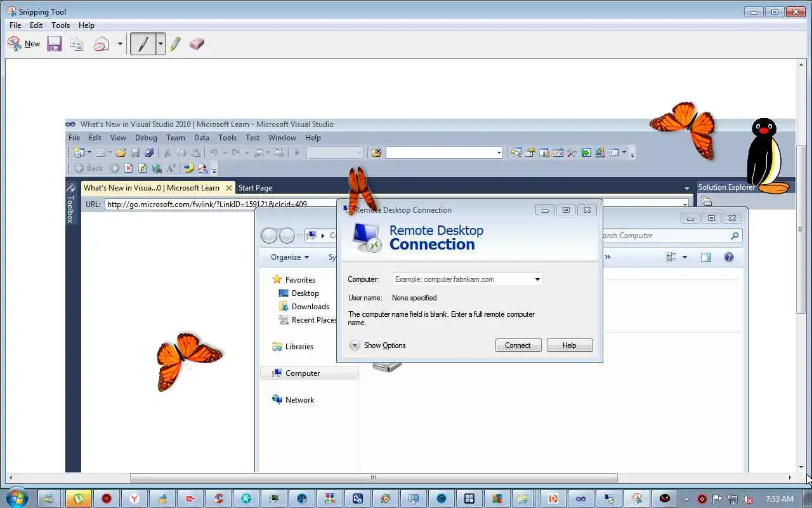
Task: Click the Connect button
Action: [518, 345]
